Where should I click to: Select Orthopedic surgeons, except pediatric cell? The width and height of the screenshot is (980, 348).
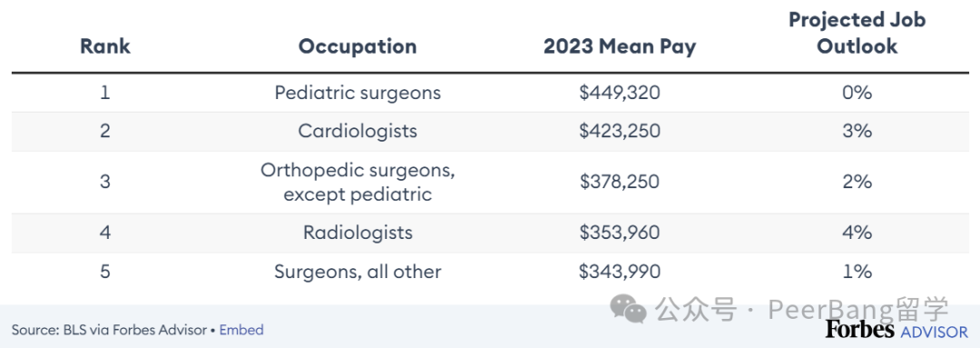(x=358, y=182)
